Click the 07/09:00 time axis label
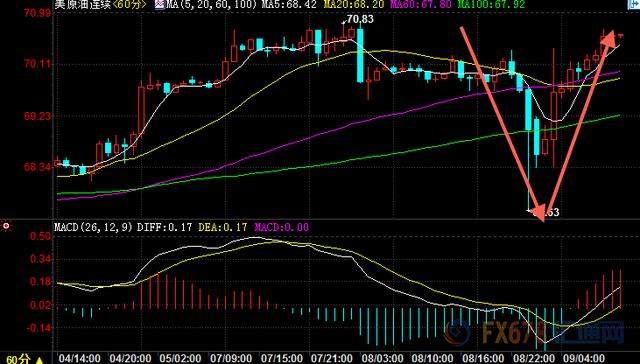This screenshot has height=364, width=640. pyautogui.click(x=231, y=359)
